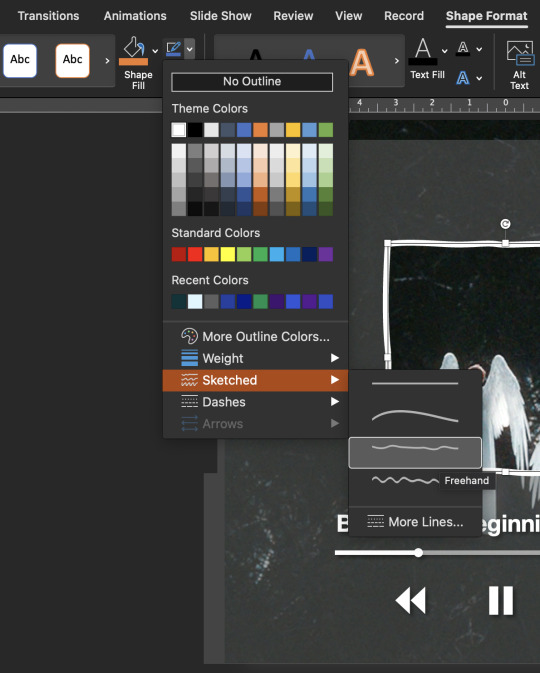Screen dimensions: 540x673
Task: Switch to the Animations tab
Action: [x=135, y=16]
